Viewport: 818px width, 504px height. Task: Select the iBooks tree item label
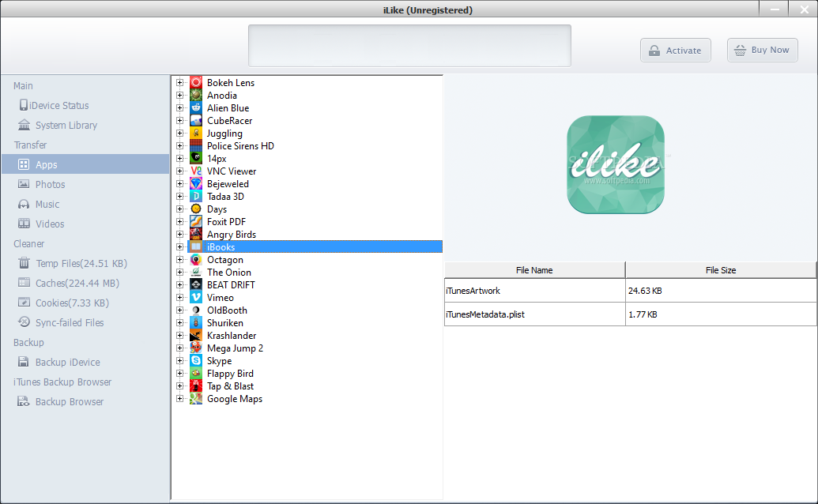point(221,247)
